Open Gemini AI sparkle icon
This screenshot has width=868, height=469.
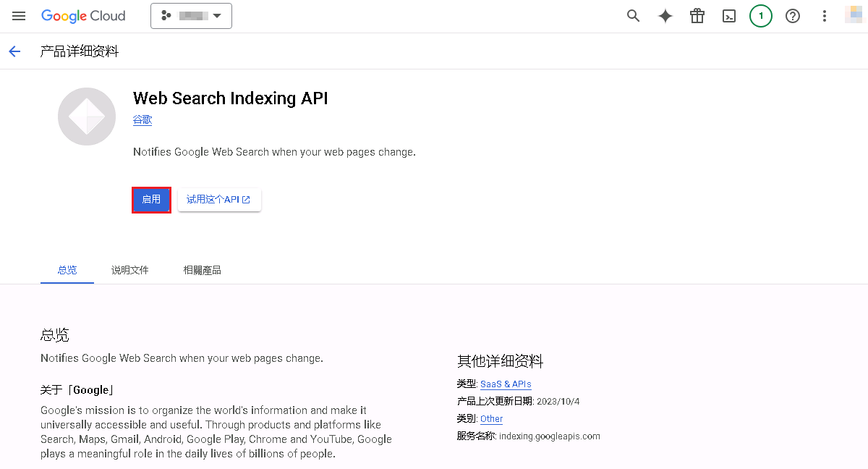(665, 16)
